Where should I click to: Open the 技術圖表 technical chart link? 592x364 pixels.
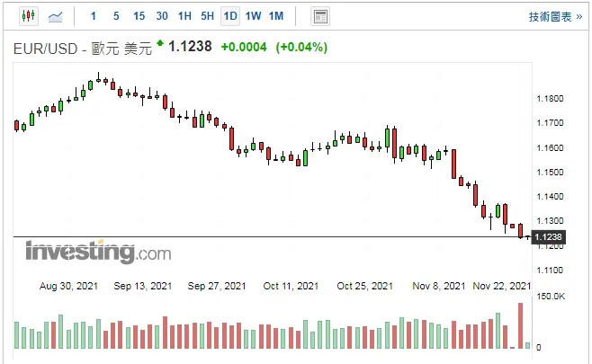pos(554,16)
